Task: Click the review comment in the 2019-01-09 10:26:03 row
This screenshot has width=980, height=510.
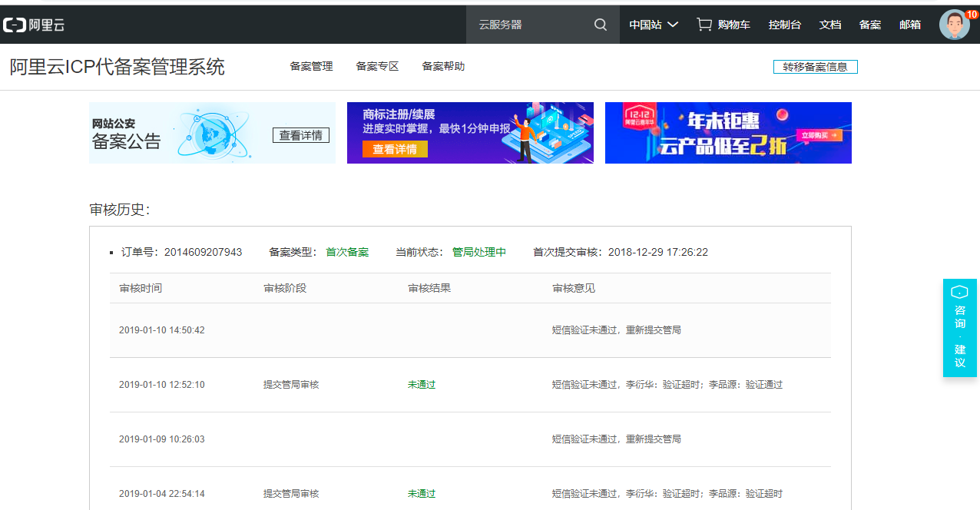Action: 617,439
